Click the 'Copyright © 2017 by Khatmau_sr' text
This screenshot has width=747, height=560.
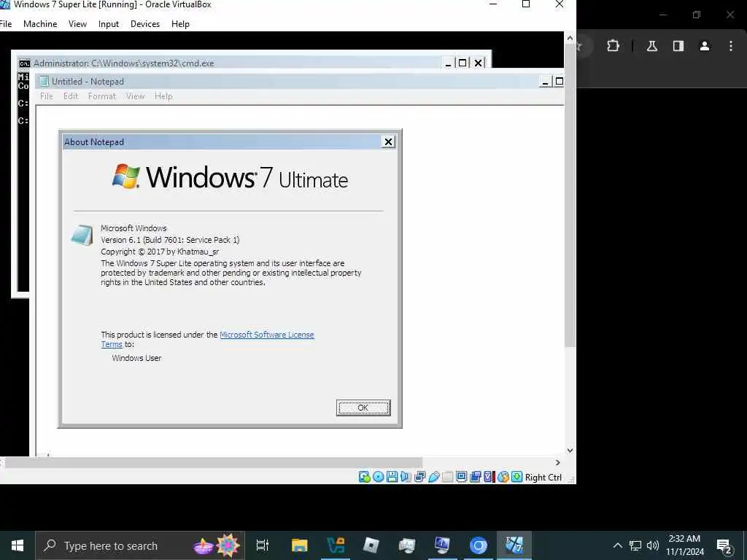(x=160, y=252)
